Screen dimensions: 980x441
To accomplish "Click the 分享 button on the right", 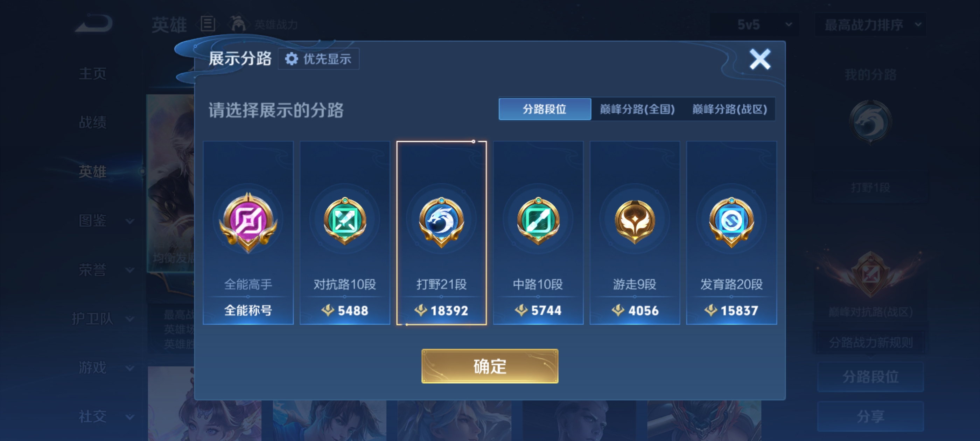I will [x=870, y=416].
